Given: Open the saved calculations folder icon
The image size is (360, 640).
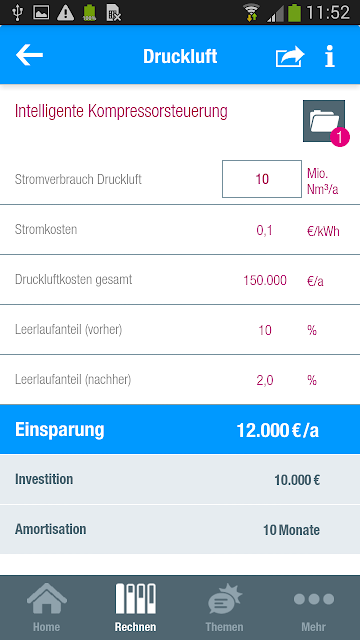Looking at the screenshot, I should 324,121.
